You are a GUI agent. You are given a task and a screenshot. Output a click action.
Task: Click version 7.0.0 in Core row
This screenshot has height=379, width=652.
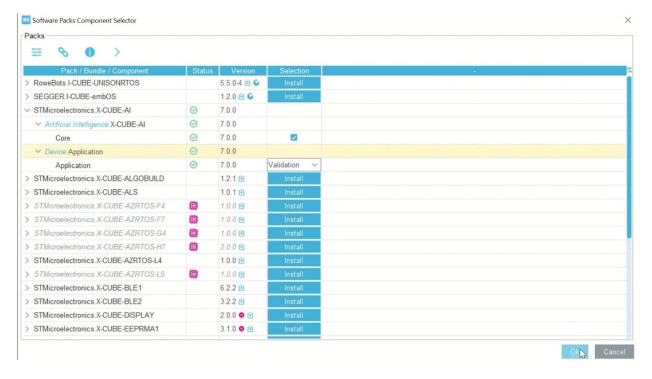[228, 138]
